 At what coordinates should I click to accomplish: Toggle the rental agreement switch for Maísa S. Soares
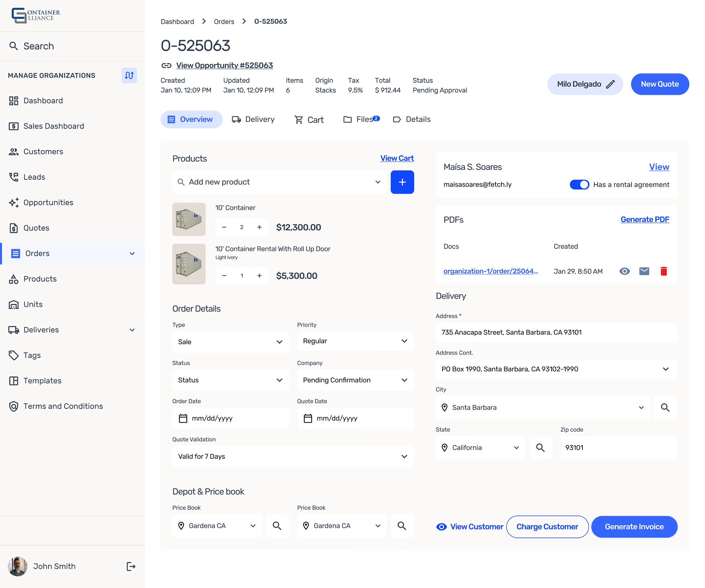[x=580, y=184]
